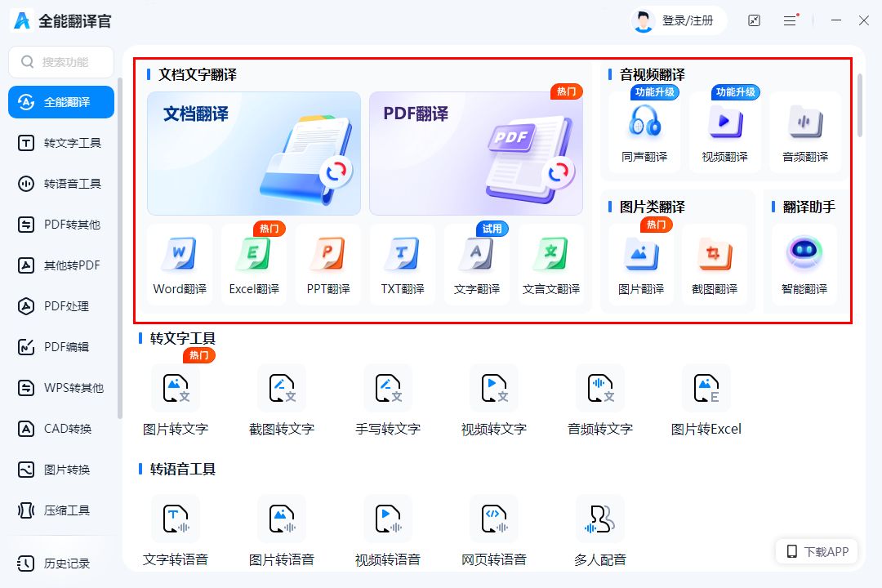Click the user avatar icon
882x588 pixels.
pyautogui.click(x=644, y=21)
